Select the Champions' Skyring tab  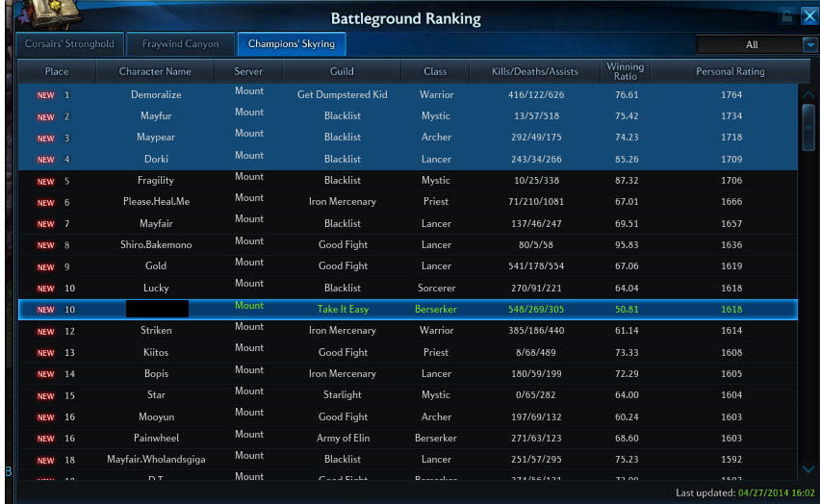292,44
